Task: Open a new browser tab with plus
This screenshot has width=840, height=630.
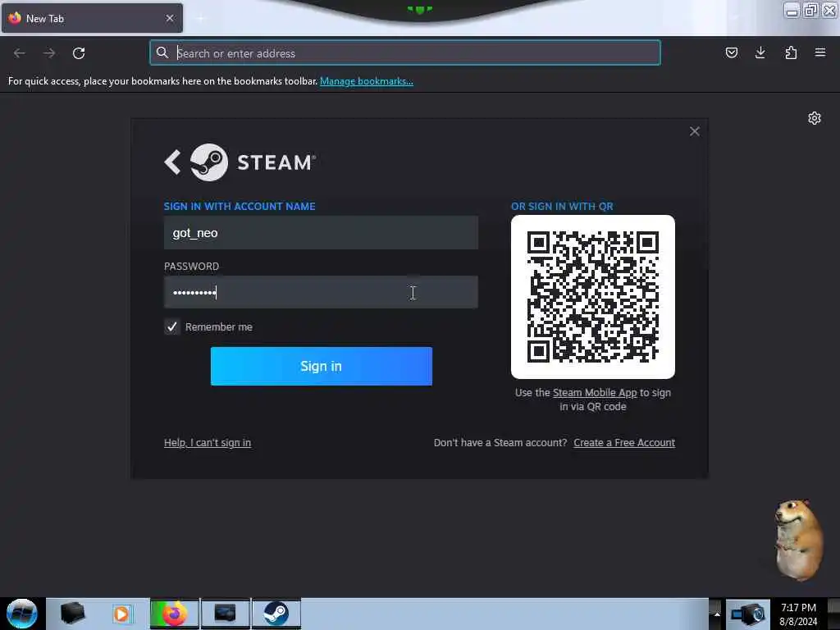Action: point(200,18)
